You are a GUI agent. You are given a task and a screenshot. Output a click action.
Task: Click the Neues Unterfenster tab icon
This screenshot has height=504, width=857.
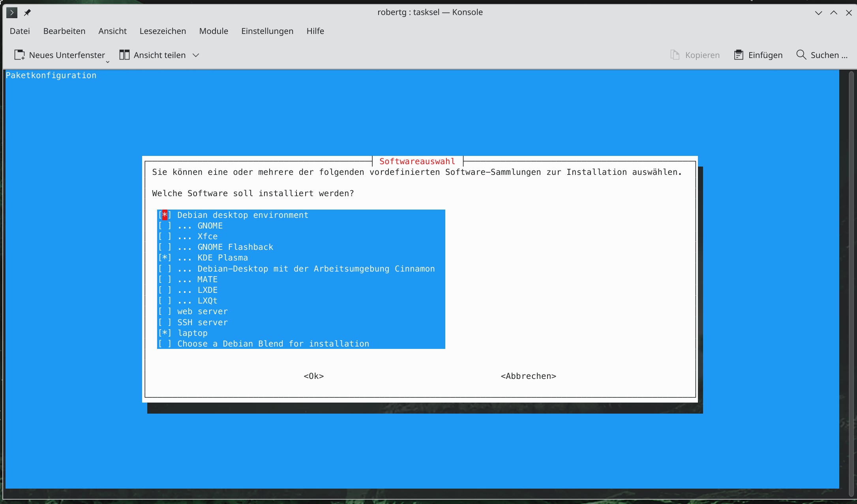pos(19,55)
